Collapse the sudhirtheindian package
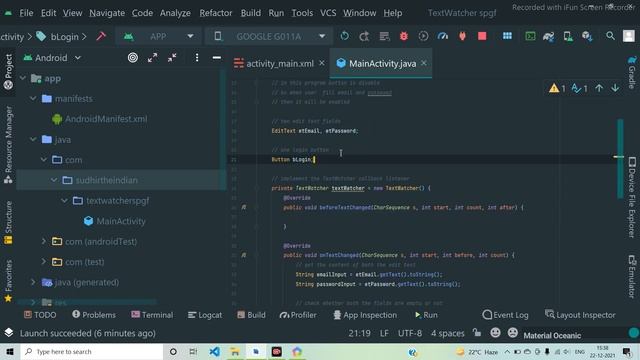640x360 pixels. tap(54, 180)
